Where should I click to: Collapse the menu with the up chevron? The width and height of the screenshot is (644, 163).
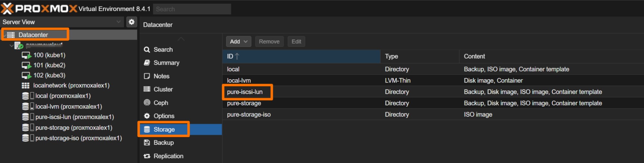[x=181, y=39]
